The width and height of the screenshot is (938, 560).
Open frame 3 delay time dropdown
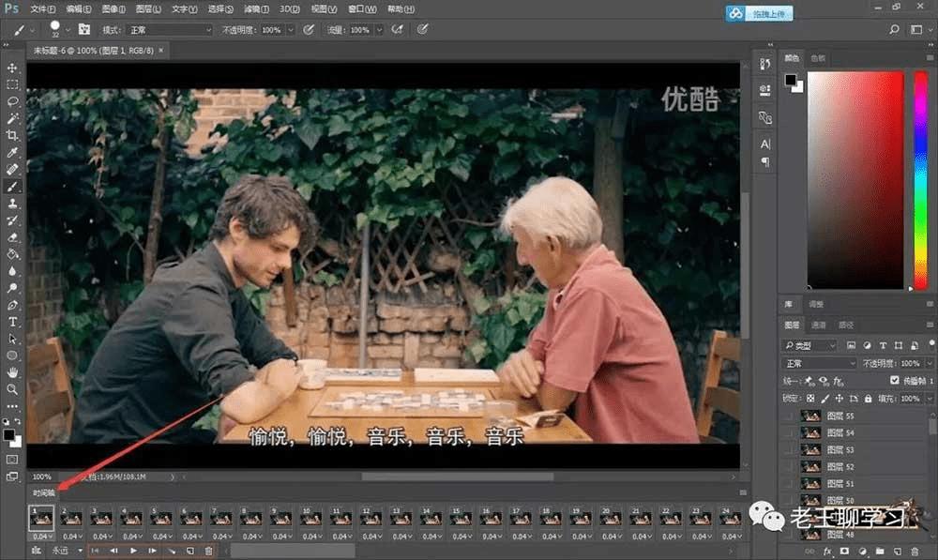tap(102, 536)
